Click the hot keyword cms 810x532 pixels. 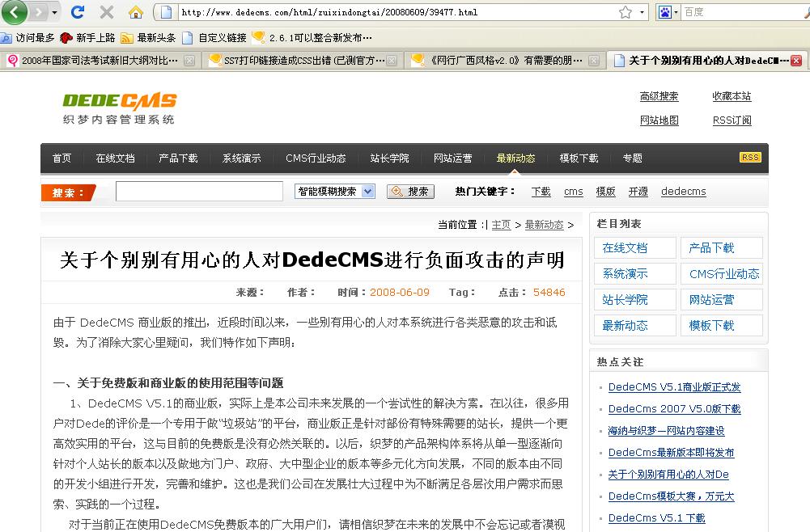coord(574,192)
